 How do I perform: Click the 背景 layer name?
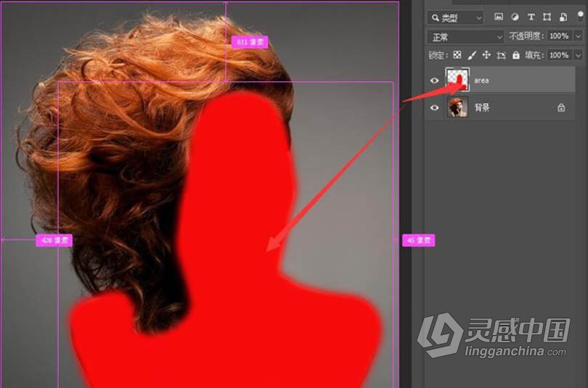[482, 107]
